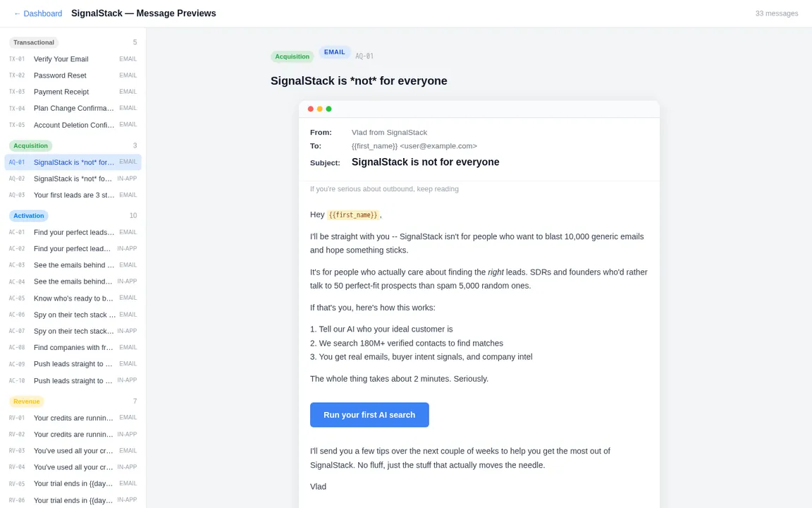Click the Transactional category badge
This screenshot has width=812, height=508.
click(x=34, y=42)
